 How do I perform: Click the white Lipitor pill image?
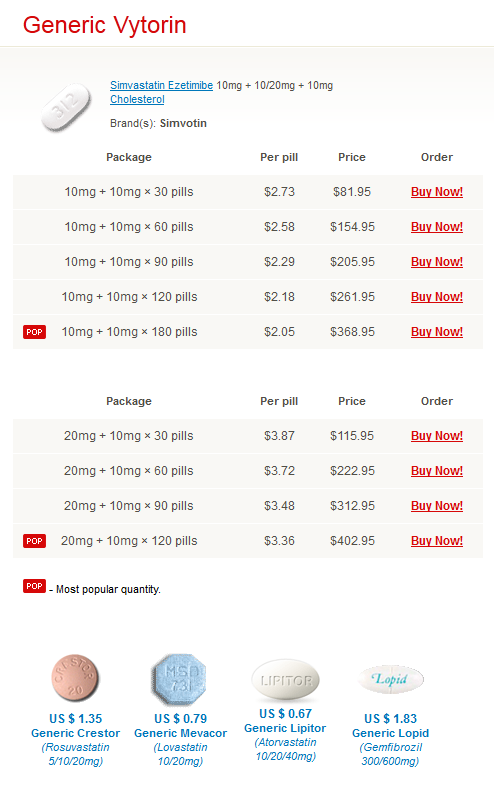(x=285, y=680)
